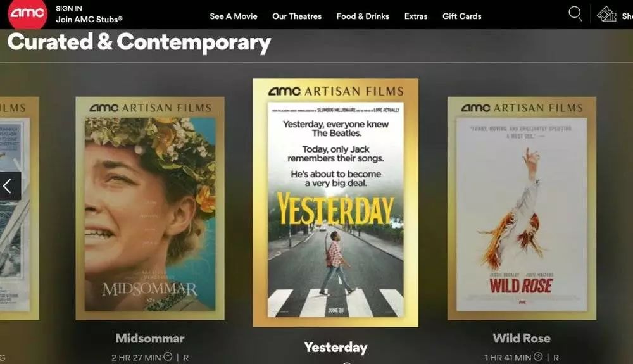Open the search magnifier icon
Screen dimensions: 633x364
point(575,14)
